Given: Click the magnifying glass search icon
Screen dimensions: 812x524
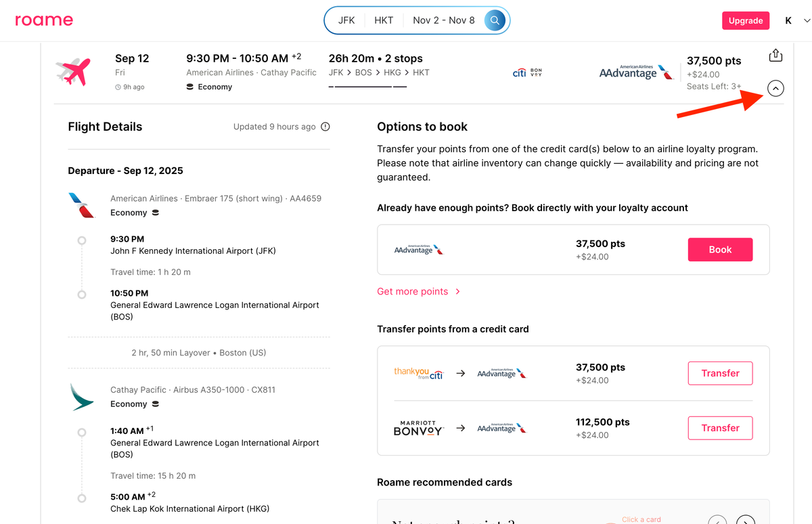Looking at the screenshot, I should tap(495, 20).
